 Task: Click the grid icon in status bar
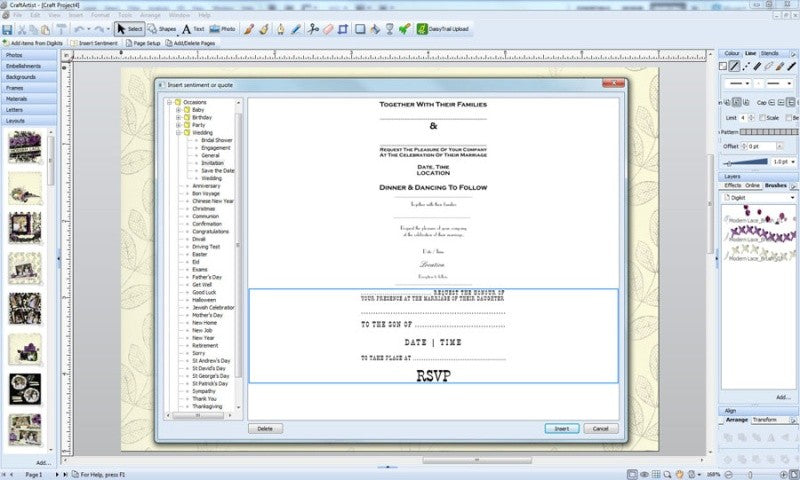coord(656,474)
